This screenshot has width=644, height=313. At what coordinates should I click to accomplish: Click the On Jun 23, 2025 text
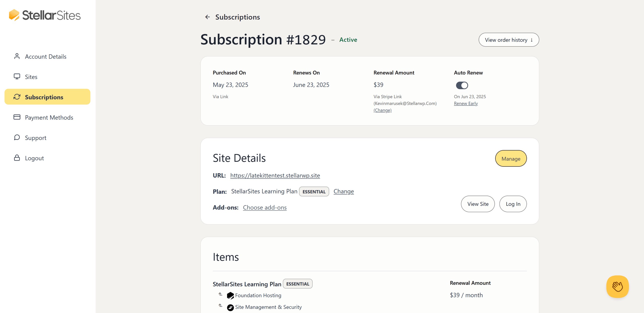coord(470,96)
